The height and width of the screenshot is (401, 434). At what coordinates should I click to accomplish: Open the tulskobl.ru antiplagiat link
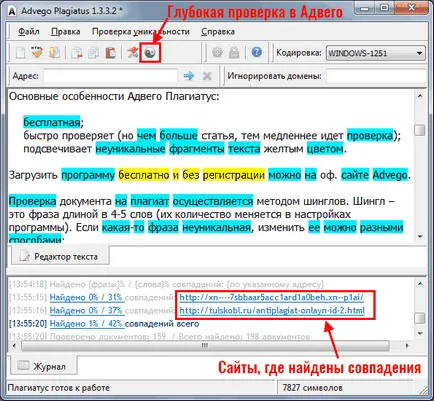coord(272,311)
